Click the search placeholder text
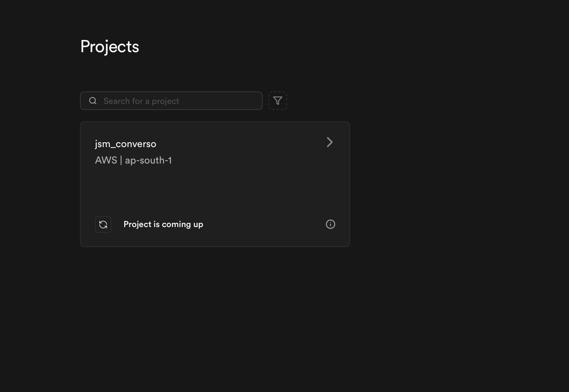569x392 pixels. (141, 101)
